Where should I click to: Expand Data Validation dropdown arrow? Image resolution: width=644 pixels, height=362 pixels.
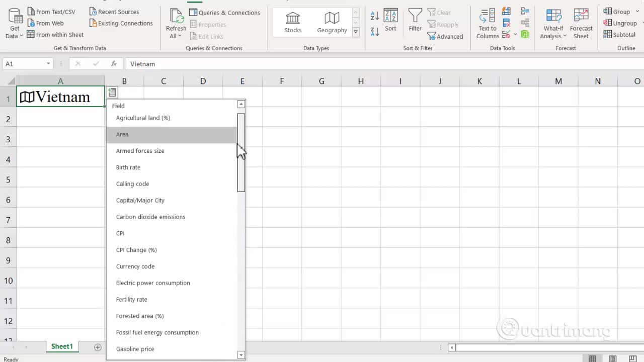click(515, 35)
